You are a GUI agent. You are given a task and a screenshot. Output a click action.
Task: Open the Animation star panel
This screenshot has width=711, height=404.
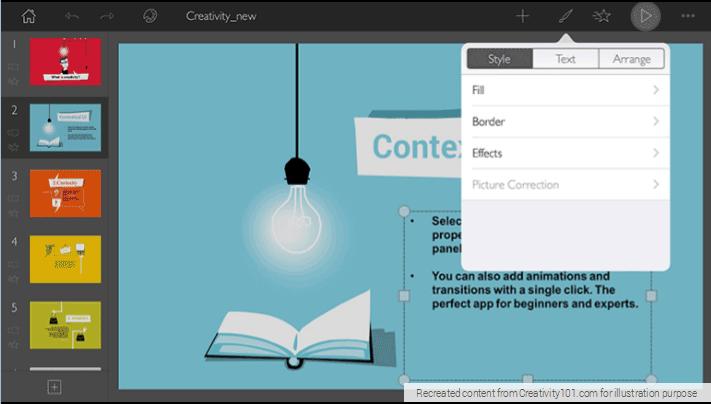602,16
